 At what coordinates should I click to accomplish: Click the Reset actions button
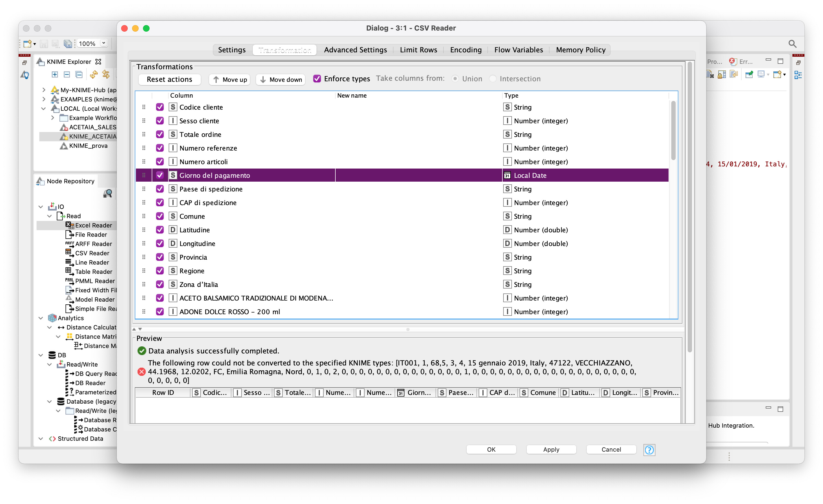[x=169, y=79]
